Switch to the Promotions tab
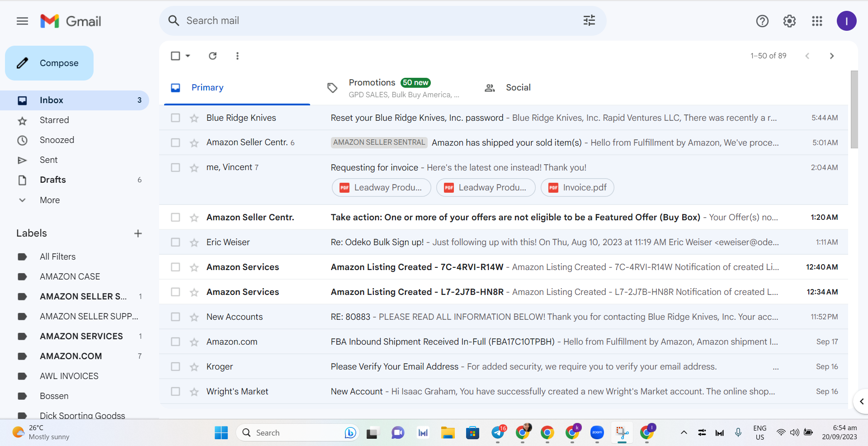This screenshot has width=868, height=446. [x=393, y=88]
